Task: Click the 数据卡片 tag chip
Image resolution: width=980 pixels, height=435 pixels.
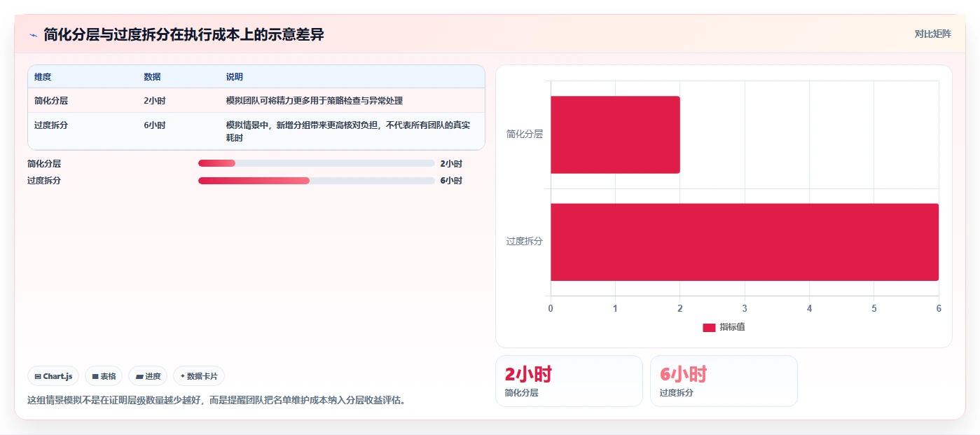Action: click(199, 376)
